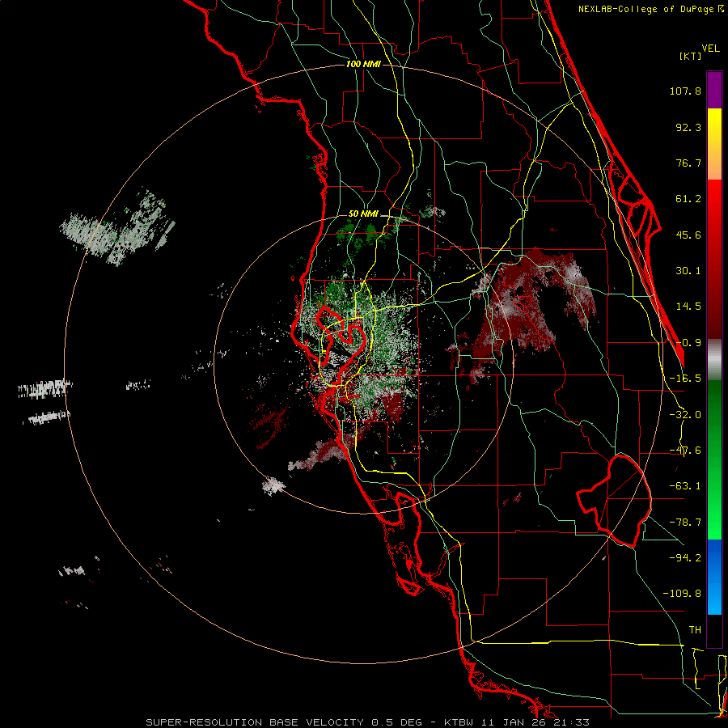Click the -47.6 velocity scale value

(x=685, y=451)
